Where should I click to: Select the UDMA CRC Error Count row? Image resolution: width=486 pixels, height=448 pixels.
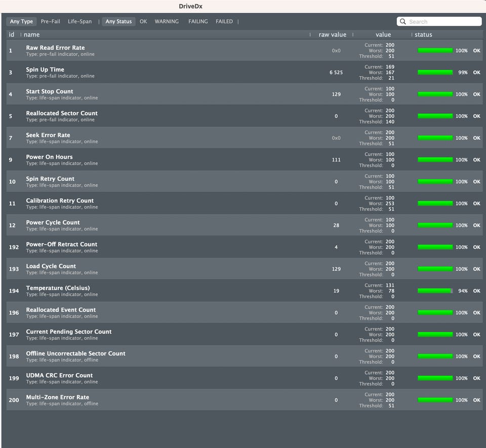244,378
